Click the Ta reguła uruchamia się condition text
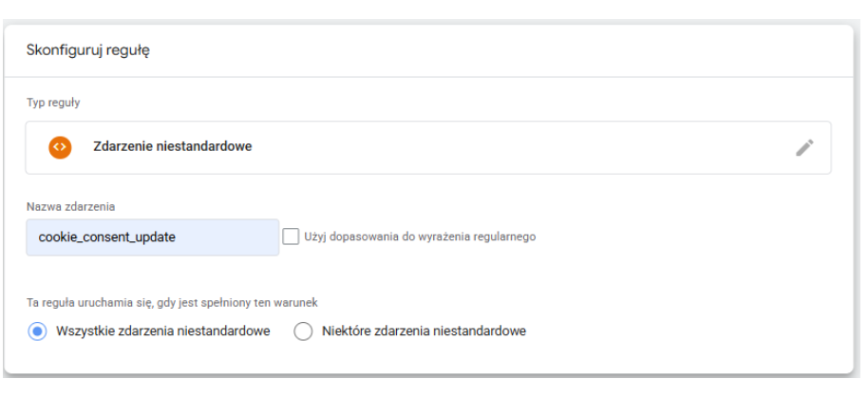 [171, 303]
